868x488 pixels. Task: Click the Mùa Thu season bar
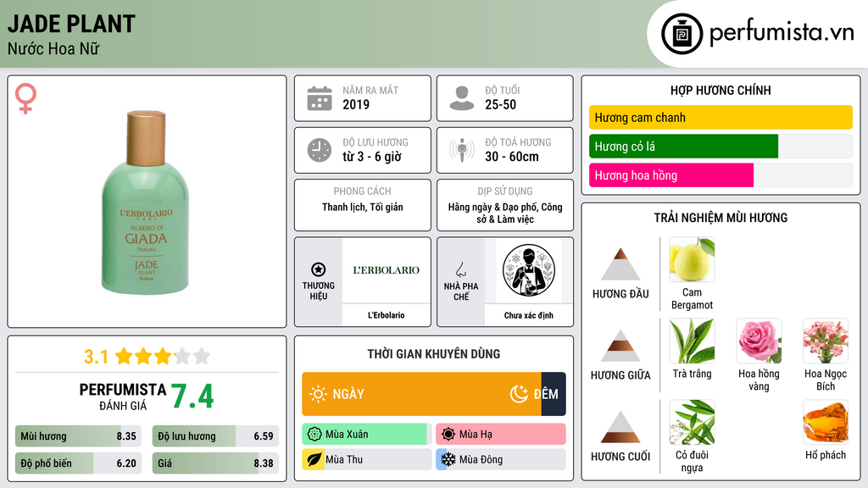(367, 459)
